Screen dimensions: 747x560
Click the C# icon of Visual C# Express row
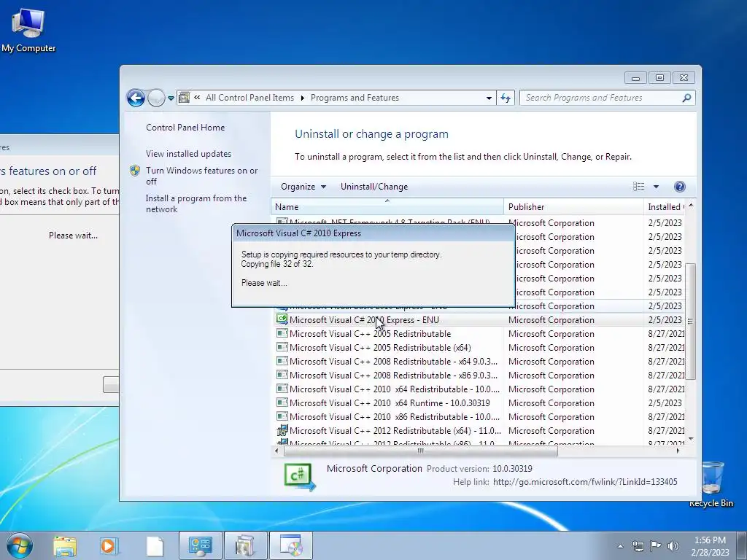[x=282, y=319]
